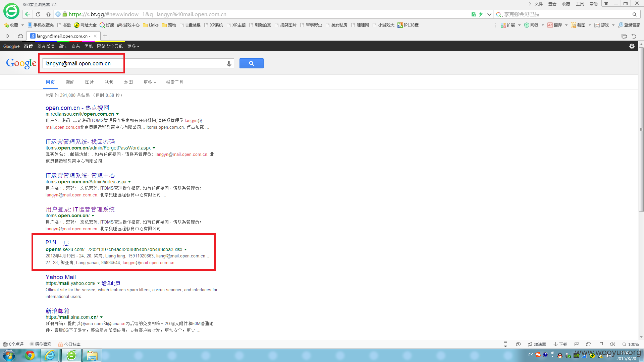Viewport: 644px width, 362px height.
Task: Open Chrome from the taskbar
Action: coord(30,355)
